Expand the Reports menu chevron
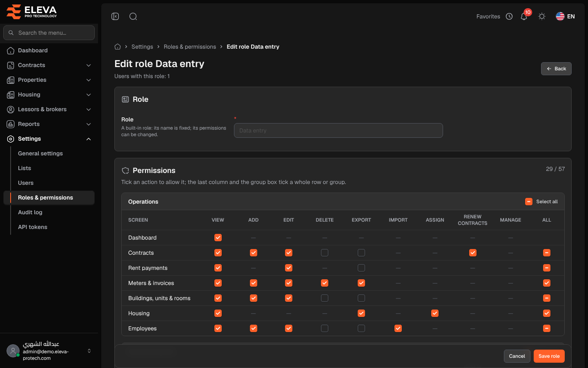 pos(89,124)
